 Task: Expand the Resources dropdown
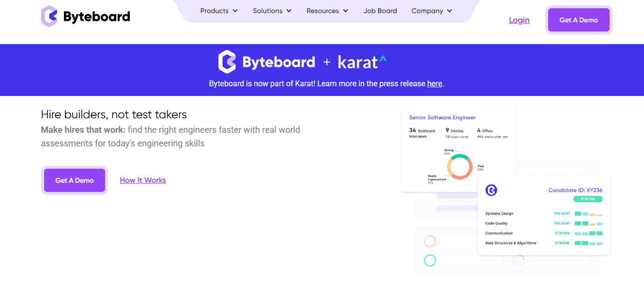[x=327, y=10]
